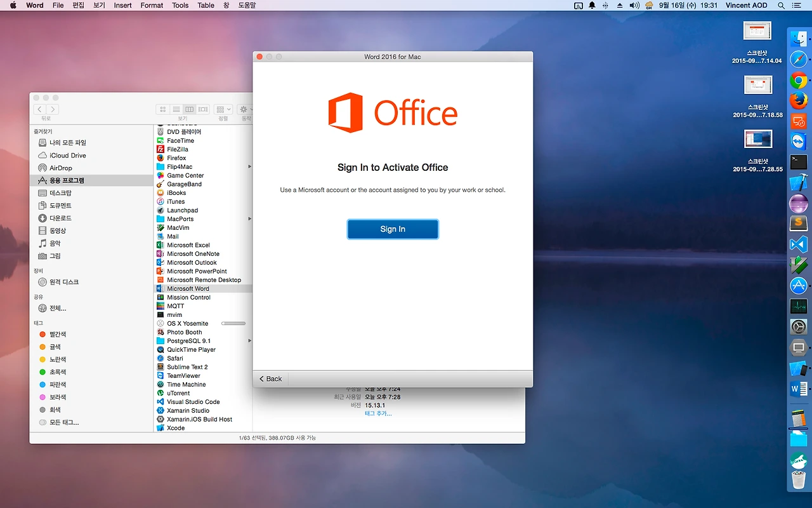Open the App Store from the Dock
Screen dimensions: 812x508
pyautogui.click(x=799, y=286)
